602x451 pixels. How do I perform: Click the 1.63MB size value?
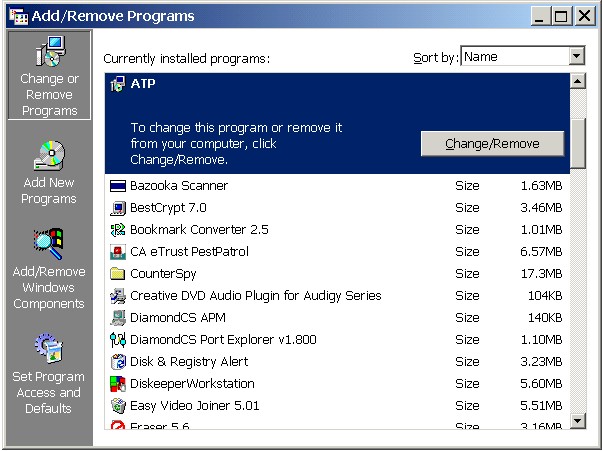pos(541,186)
